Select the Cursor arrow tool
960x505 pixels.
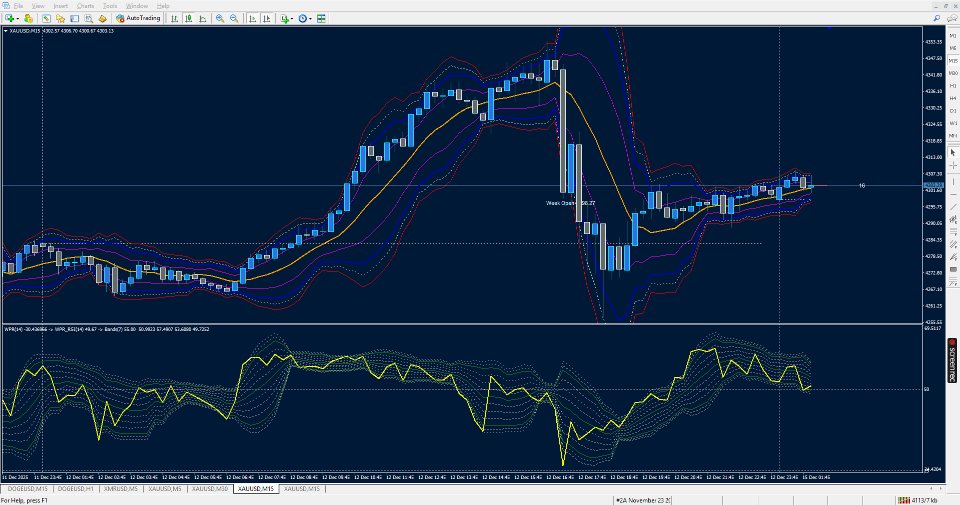953,152
